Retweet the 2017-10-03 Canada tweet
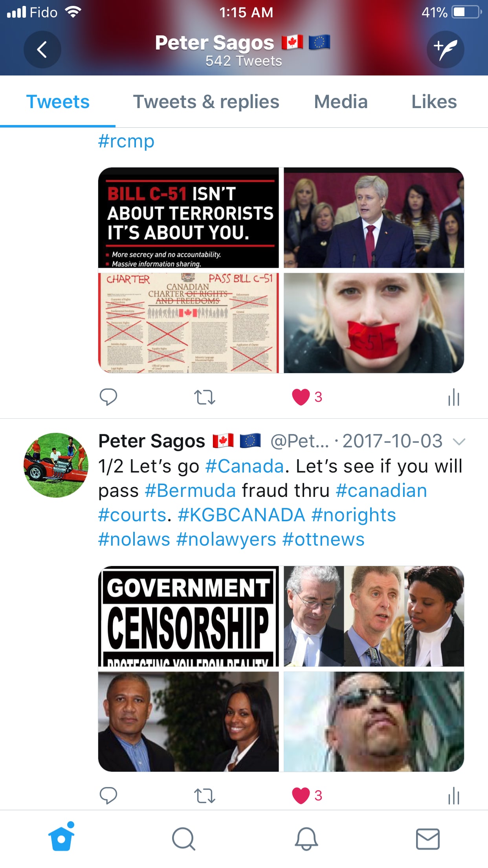488x868 pixels. (205, 796)
